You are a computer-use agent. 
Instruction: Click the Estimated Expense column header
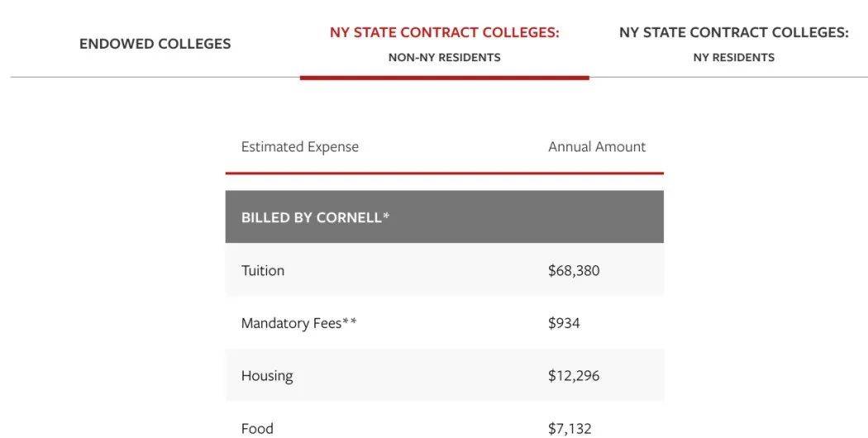(x=299, y=147)
